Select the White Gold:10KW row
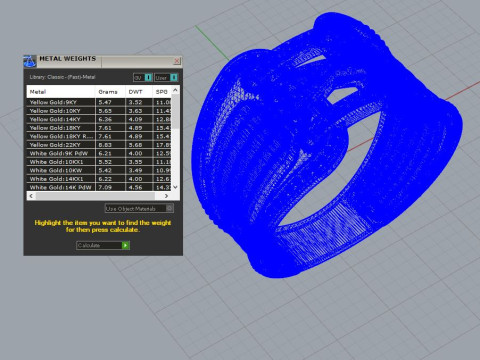Viewport: 480px width, 360px height. click(x=99, y=170)
